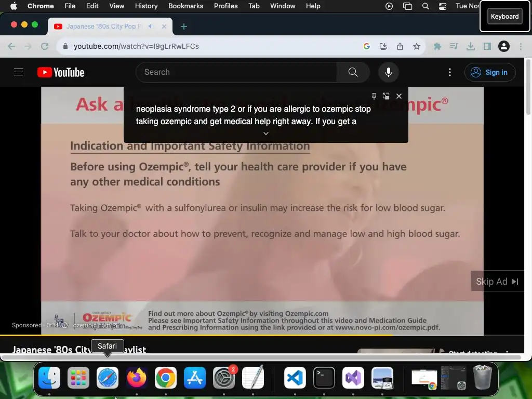Reload the YouTube page
Screen dimensions: 532x399
pos(45,46)
